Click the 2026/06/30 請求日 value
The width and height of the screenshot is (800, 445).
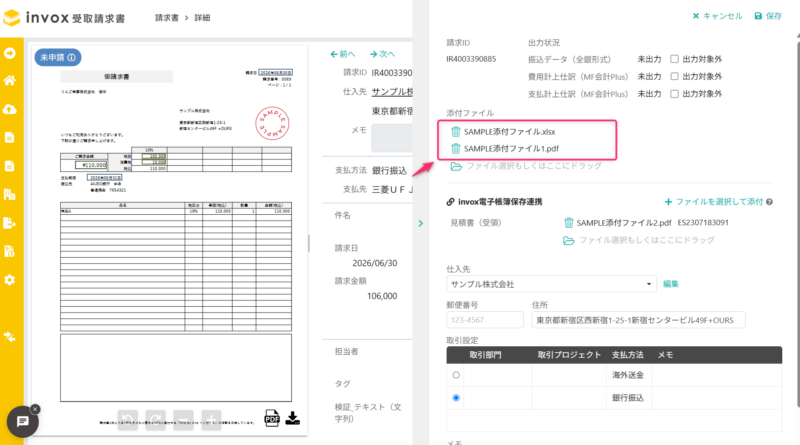point(374,263)
